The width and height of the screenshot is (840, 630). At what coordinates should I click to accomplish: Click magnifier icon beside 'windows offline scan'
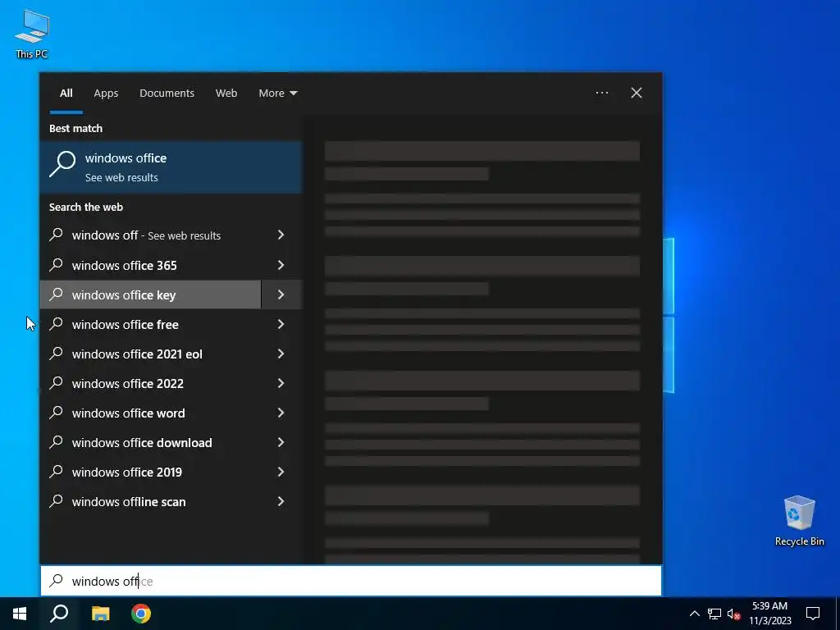tap(57, 500)
